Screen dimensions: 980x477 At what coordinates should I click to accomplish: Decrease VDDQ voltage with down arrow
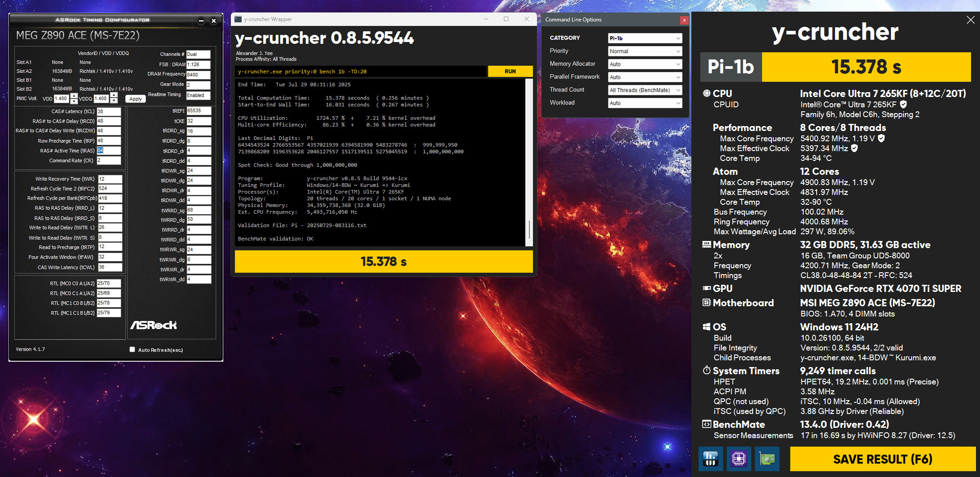pyautogui.click(x=114, y=101)
